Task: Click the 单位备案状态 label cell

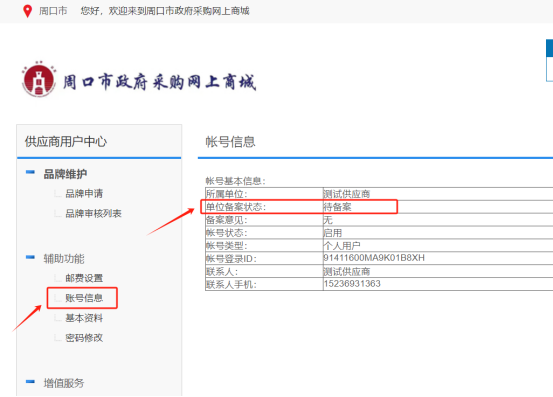Action: tap(264, 207)
